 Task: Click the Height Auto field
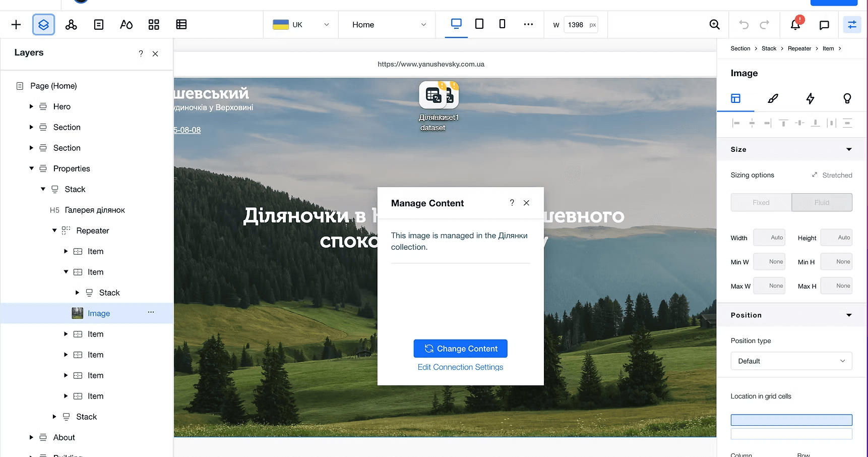[836, 238]
